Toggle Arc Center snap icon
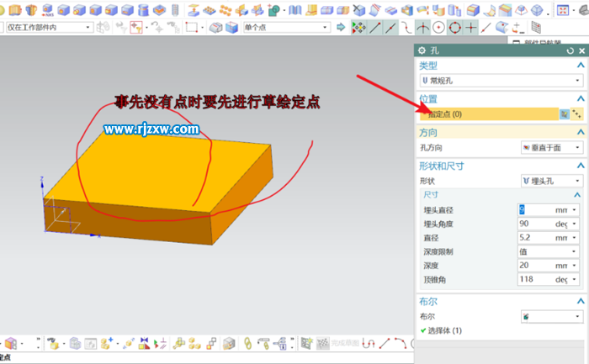The image size is (589, 364). [438, 28]
